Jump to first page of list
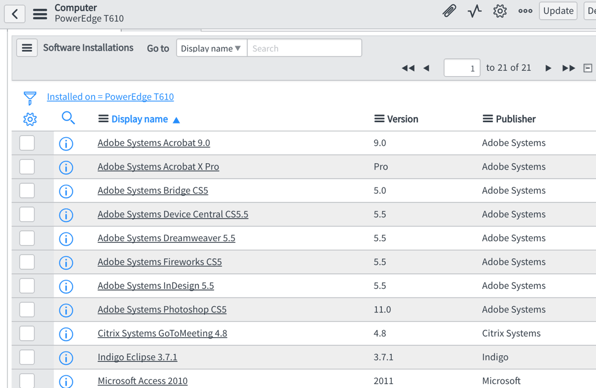 (408, 68)
